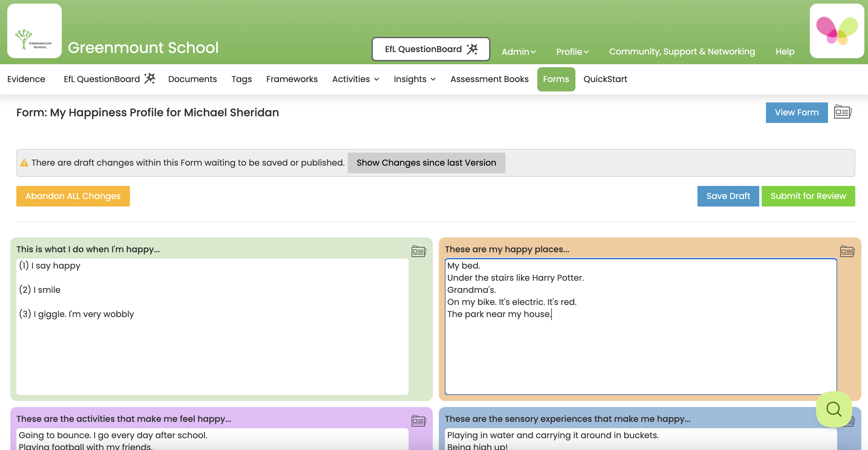Expand the Profile dropdown
Screen dimensions: 868x450
[572, 51]
